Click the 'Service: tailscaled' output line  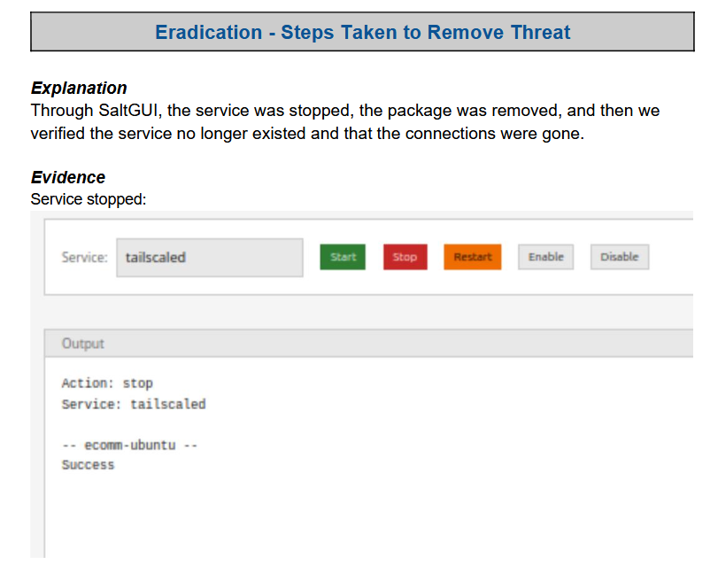[x=134, y=405]
